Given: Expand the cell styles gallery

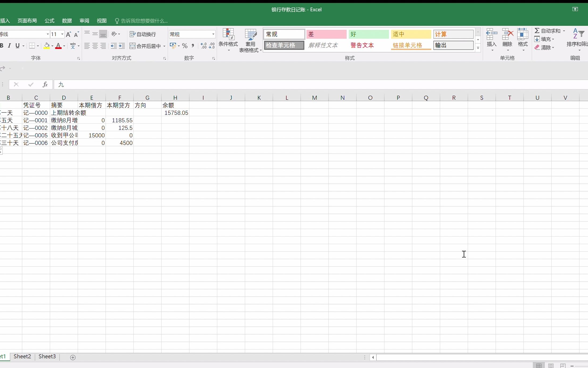Looking at the screenshot, I should pos(478,48).
